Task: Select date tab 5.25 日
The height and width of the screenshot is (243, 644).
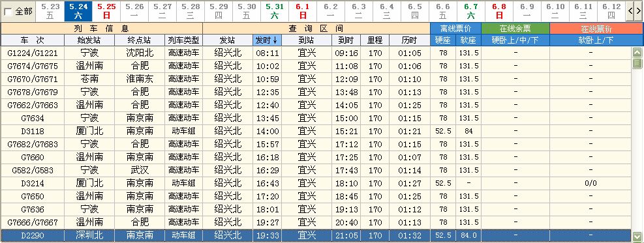Action: (x=106, y=11)
